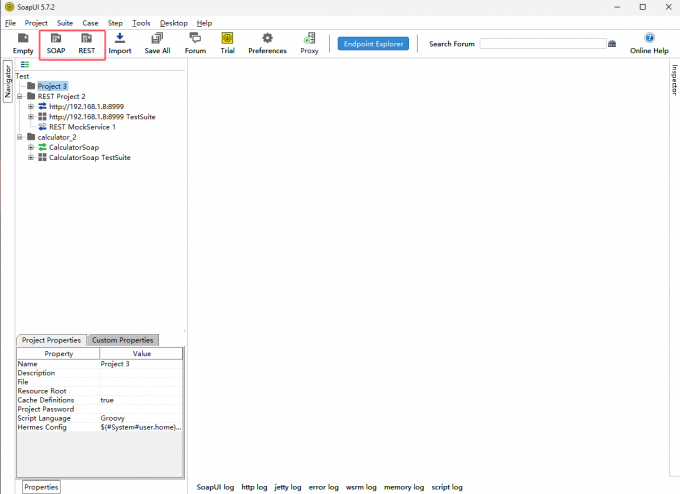Viewport: 680px width, 494px height.
Task: Open the wsrm log
Action: pos(361,487)
